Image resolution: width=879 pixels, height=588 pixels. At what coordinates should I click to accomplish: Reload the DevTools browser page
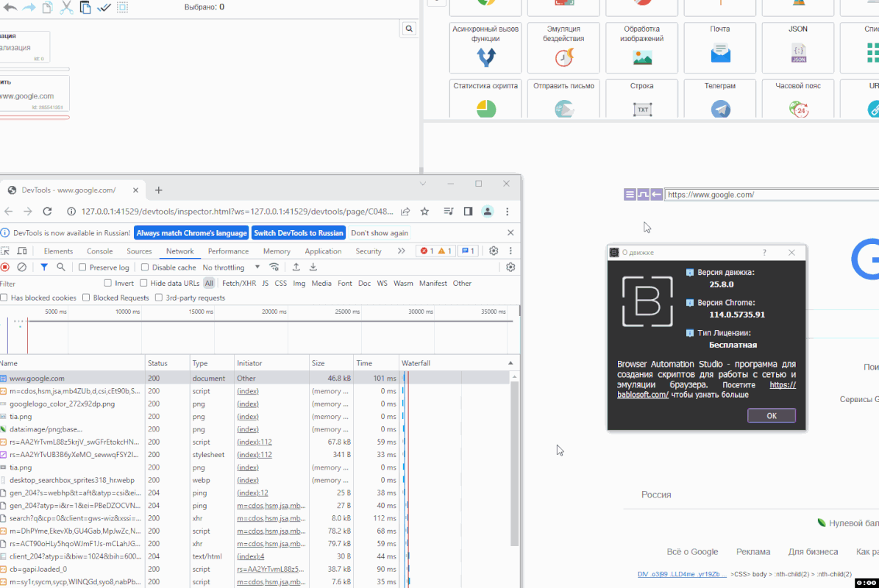47,211
